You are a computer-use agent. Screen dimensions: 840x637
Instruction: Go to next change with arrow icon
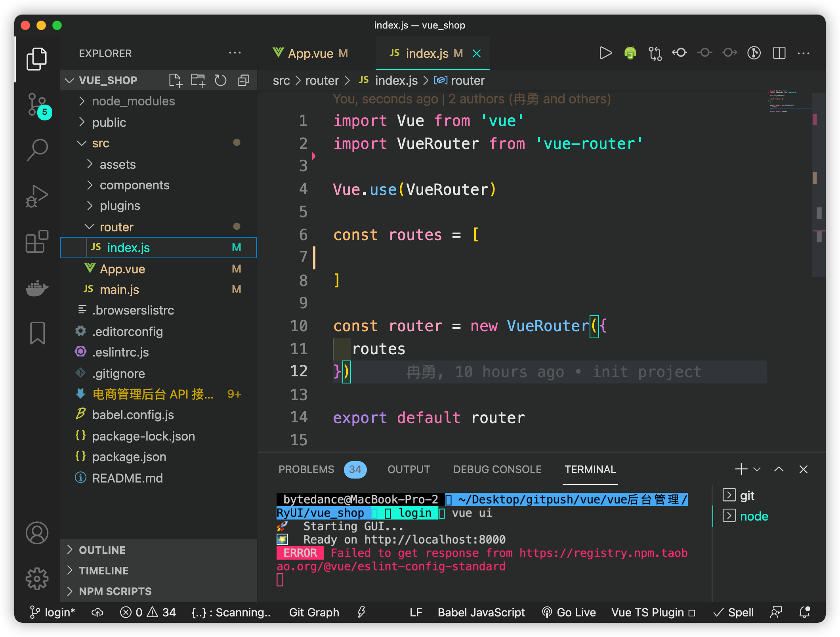tap(729, 53)
